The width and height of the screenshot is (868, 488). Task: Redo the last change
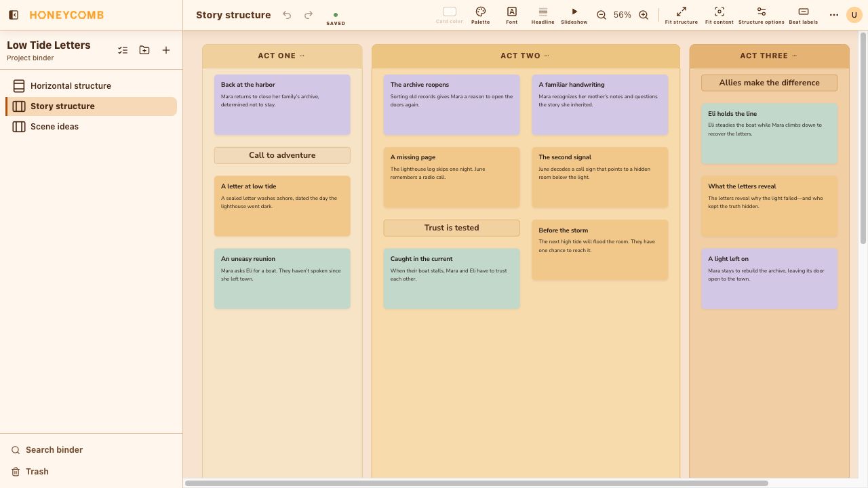(x=309, y=15)
